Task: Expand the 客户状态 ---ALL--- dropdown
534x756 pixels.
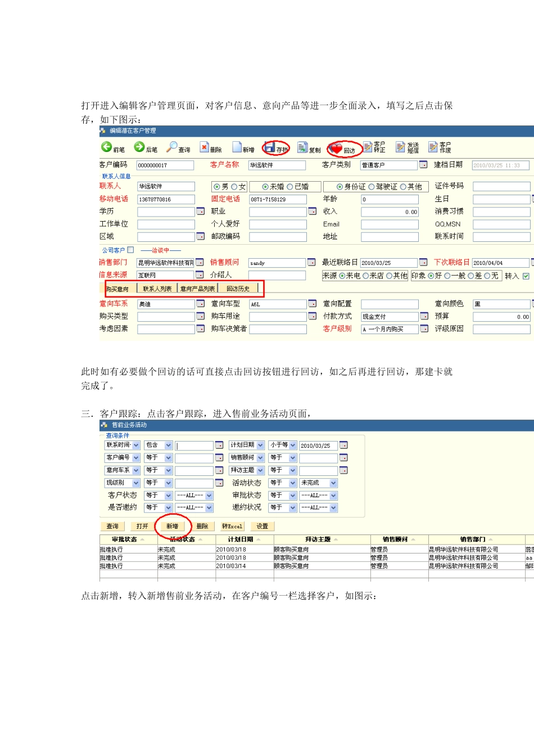Action: (209, 496)
